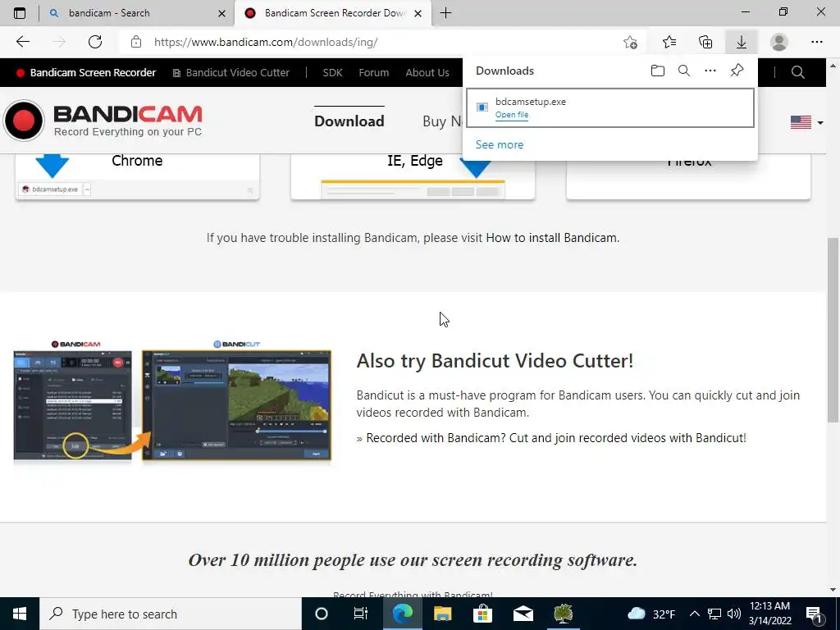Click the website search magnifier icon
The image size is (840, 630).
797,72
